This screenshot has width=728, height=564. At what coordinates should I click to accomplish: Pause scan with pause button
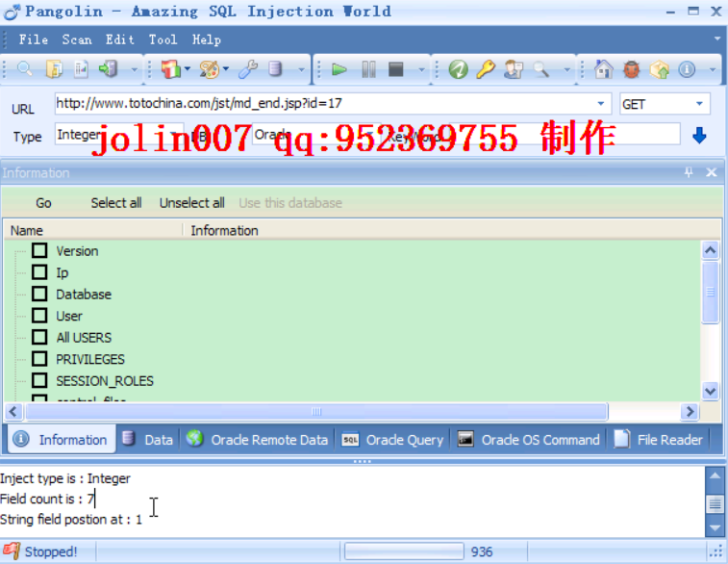coord(368,69)
